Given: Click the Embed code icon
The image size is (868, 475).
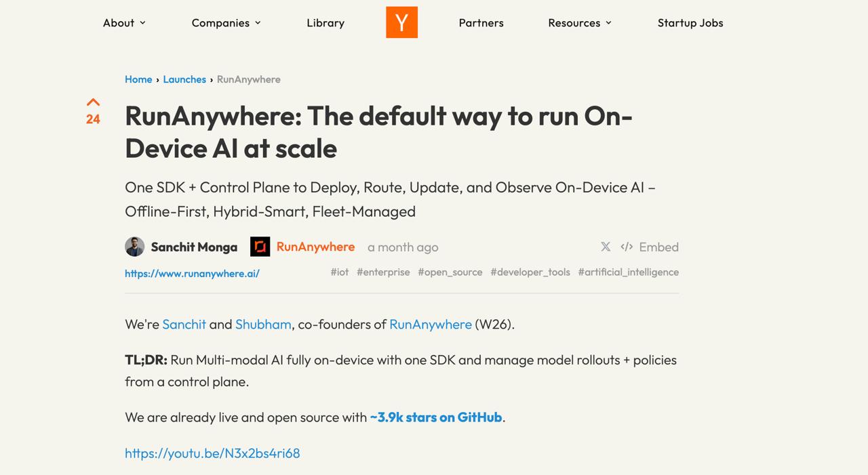Looking at the screenshot, I should point(627,247).
